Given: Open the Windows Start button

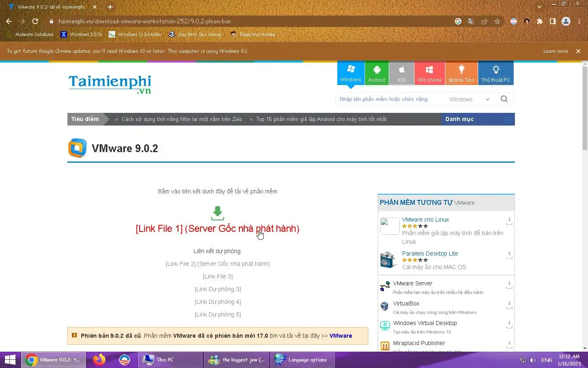Looking at the screenshot, I should coord(10,360).
